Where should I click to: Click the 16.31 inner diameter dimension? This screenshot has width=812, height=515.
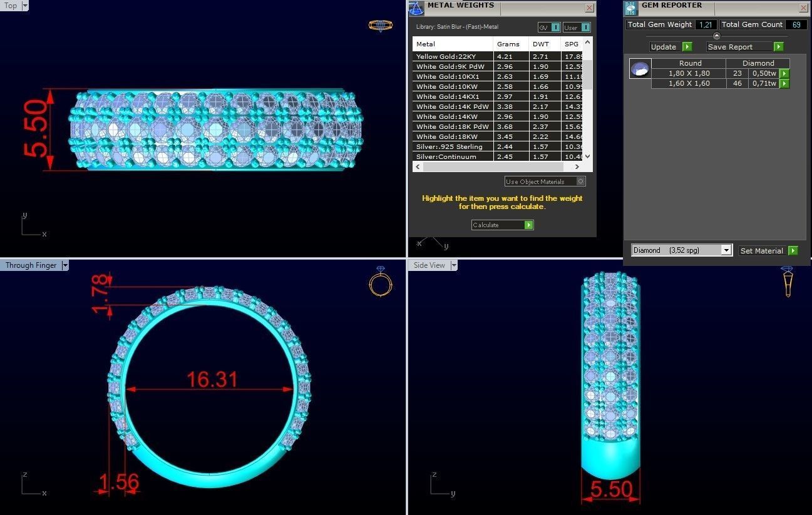point(212,380)
